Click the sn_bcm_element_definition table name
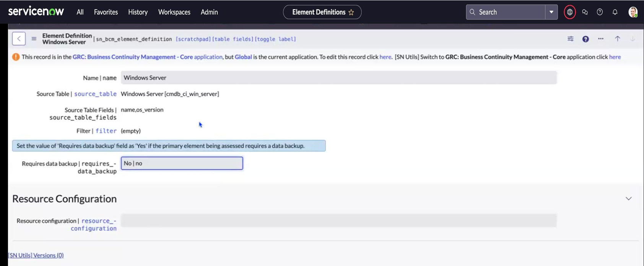The width and height of the screenshot is (644, 266). 134,39
